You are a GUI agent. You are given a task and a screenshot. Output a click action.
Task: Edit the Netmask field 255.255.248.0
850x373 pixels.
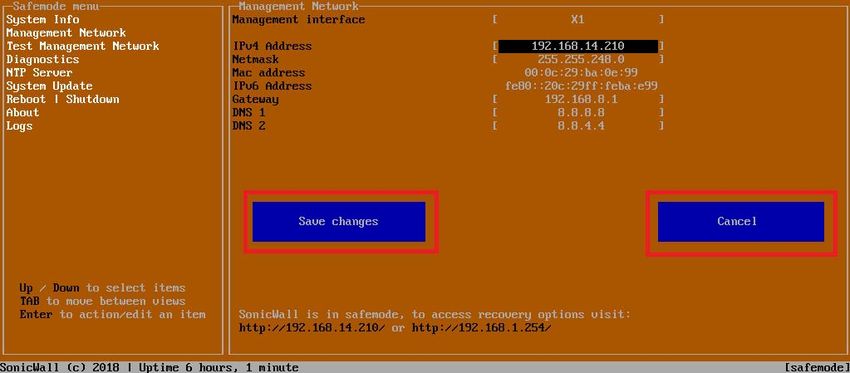point(578,59)
